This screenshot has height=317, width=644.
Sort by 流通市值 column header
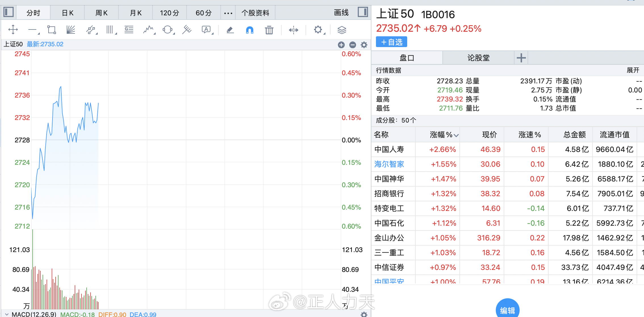point(614,135)
